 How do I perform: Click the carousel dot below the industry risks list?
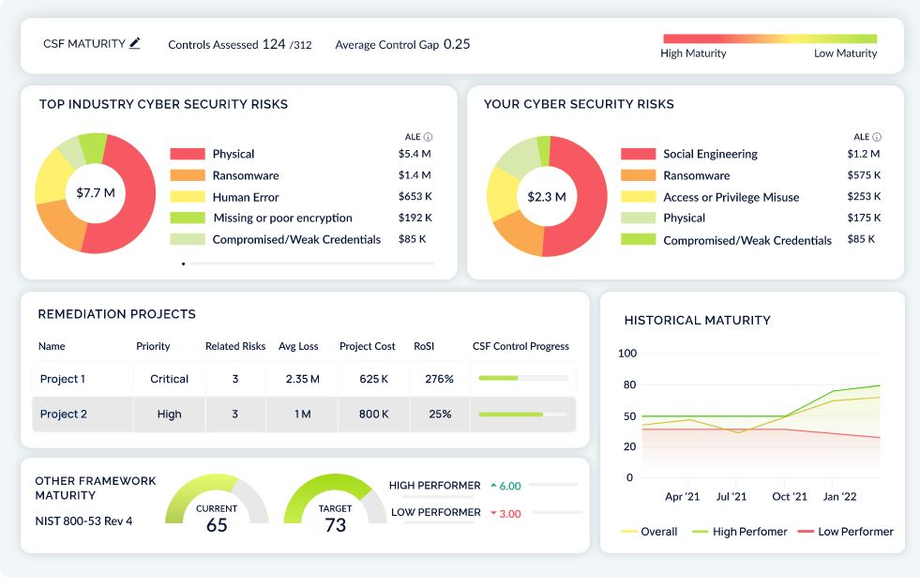coord(183,264)
